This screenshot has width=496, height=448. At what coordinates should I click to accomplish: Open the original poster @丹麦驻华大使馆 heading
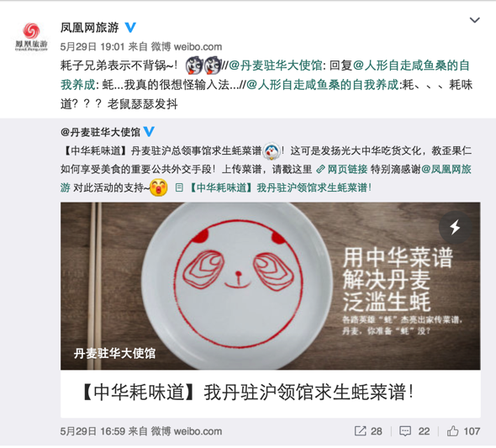(x=100, y=132)
